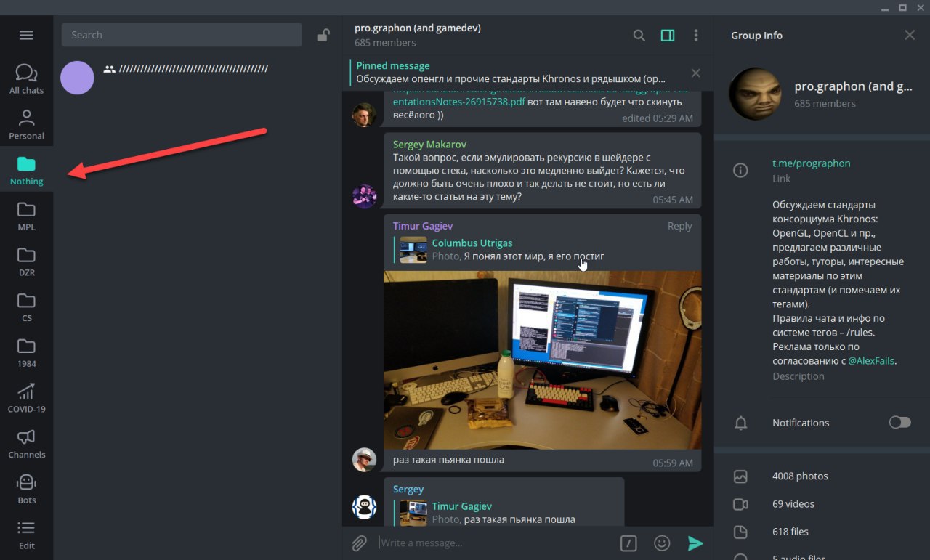Open the @AlexFails mention link
This screenshot has width=930, height=560.
tap(871, 360)
